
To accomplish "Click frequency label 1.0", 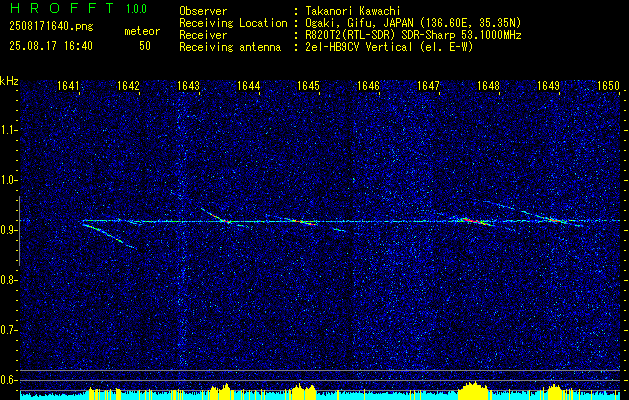I will [x=8, y=180].
